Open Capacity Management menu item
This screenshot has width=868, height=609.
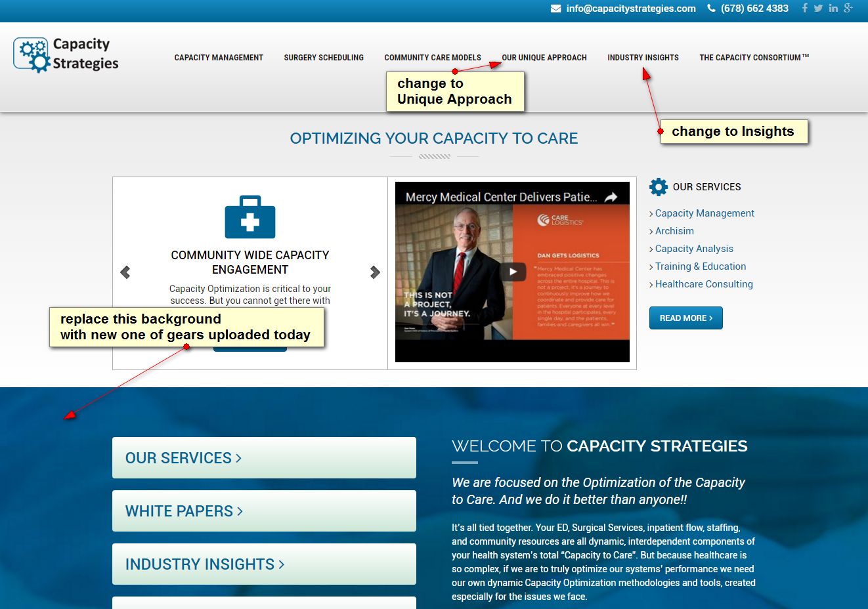[219, 58]
